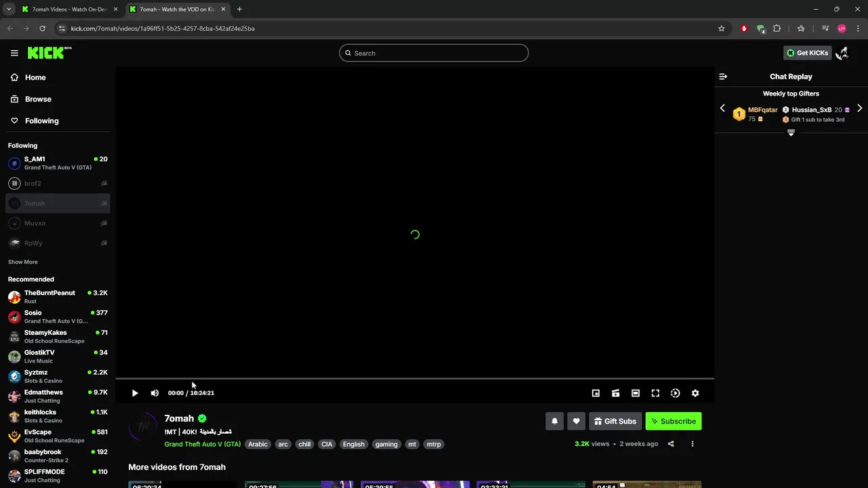The width and height of the screenshot is (868, 488).
Task: Open the browser extensions puzzle icon
Action: 777,28
